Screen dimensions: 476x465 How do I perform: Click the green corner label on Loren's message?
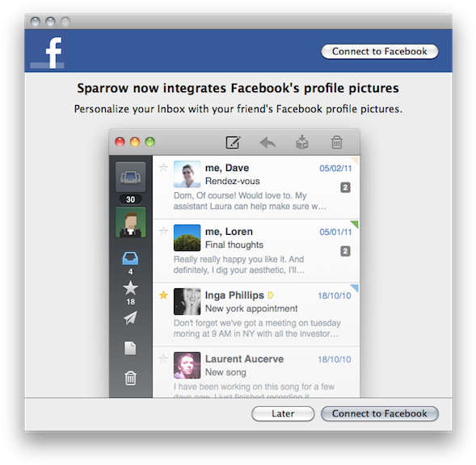355,224
